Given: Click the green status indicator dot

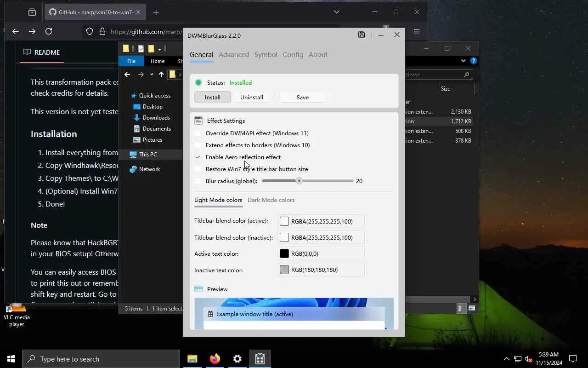Looking at the screenshot, I should click(198, 82).
